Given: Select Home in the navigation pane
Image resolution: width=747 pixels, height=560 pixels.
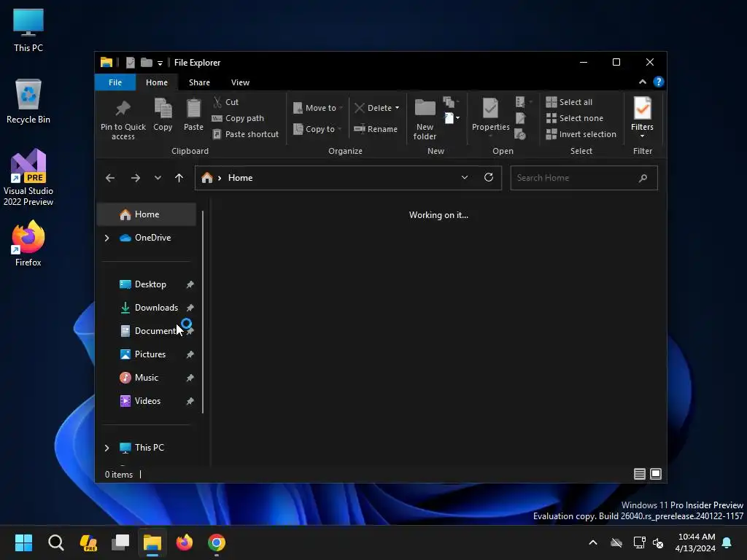Looking at the screenshot, I should point(146,214).
